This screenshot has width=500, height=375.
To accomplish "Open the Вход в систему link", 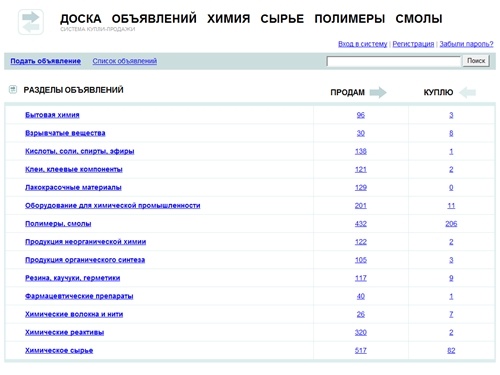I will click(x=363, y=44).
